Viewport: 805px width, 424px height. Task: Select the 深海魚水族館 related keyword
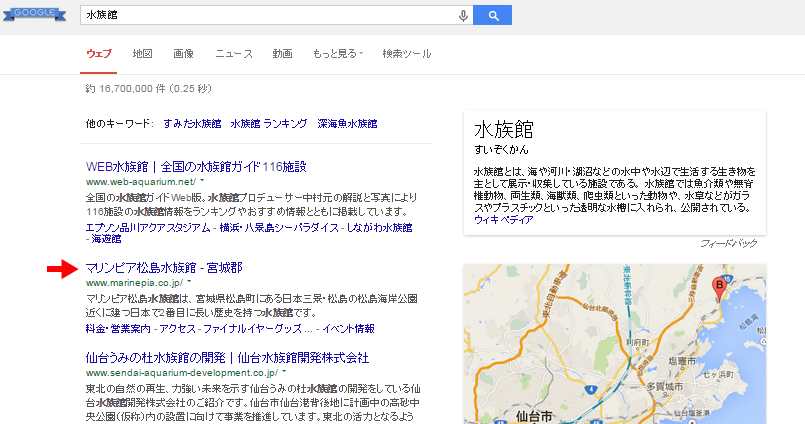click(x=347, y=124)
